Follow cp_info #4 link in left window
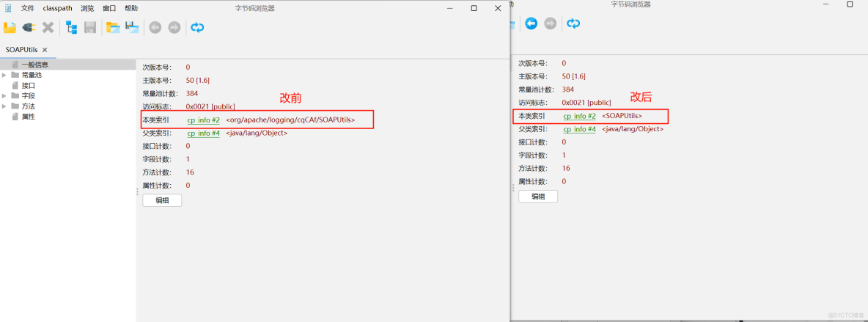This screenshot has height=322, width=868. click(203, 133)
